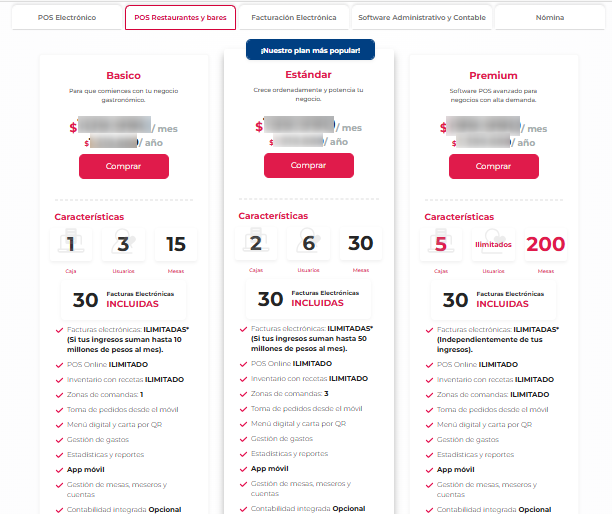Image resolution: width=612 pixels, height=514 pixels.
Task: Switch to Facturación Electrónica tab
Action: pyautogui.click(x=294, y=18)
